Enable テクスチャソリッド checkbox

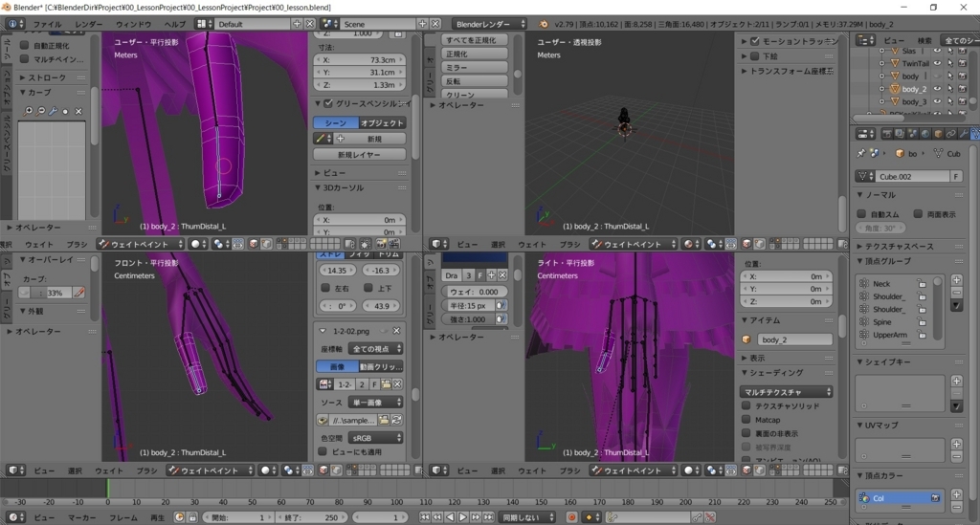tap(746, 405)
